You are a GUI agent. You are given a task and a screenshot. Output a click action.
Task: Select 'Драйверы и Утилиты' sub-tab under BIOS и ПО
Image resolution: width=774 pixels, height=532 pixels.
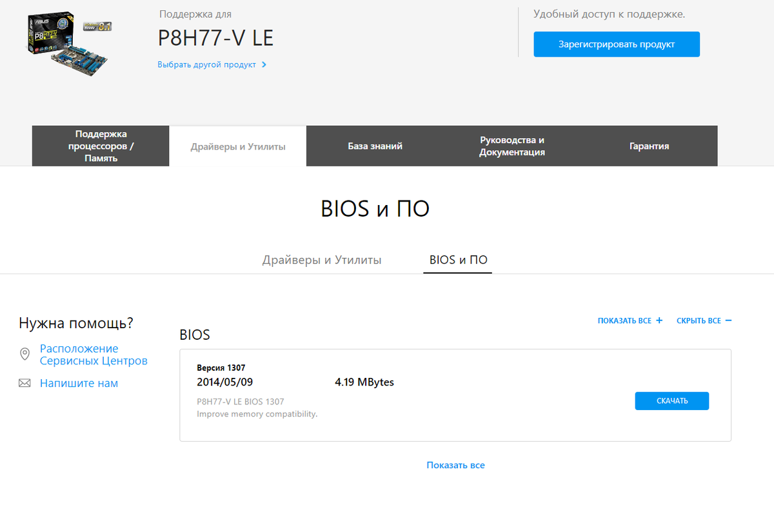tap(322, 260)
